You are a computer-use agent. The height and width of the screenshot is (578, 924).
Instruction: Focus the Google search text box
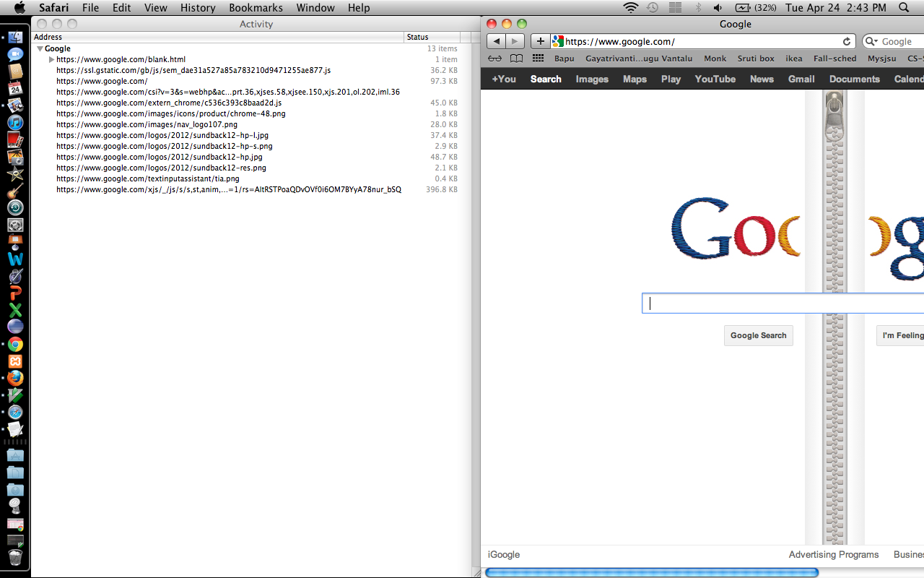pyautogui.click(x=783, y=303)
